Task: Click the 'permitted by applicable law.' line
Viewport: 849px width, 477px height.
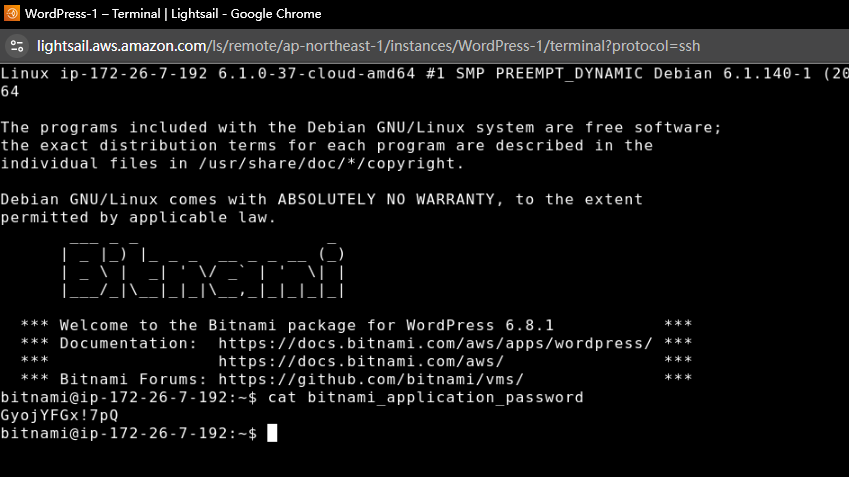Action: point(138,218)
